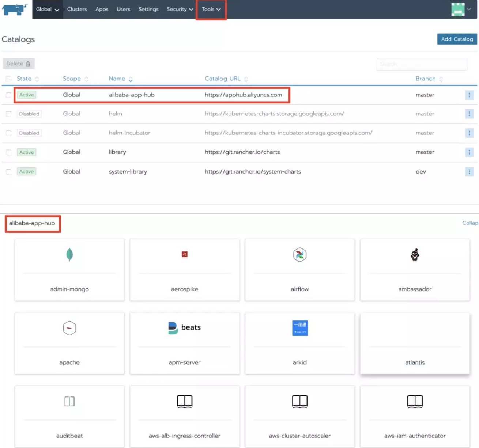
Task: Open the atlantis chart link
Action: [x=415, y=362]
